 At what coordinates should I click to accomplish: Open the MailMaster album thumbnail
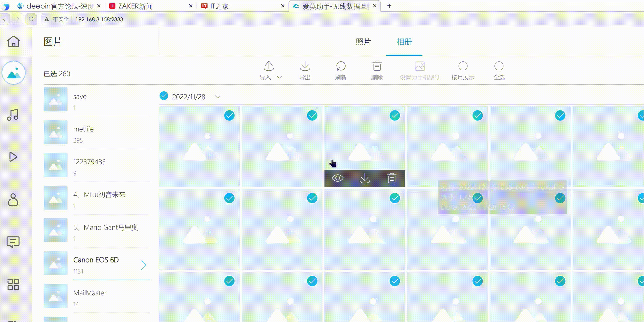pos(55,296)
